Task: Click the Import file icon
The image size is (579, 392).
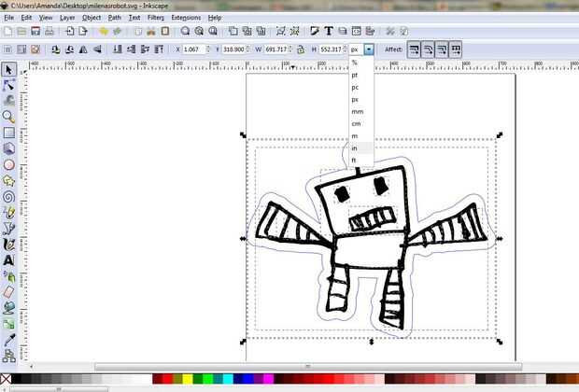Action: [70, 32]
